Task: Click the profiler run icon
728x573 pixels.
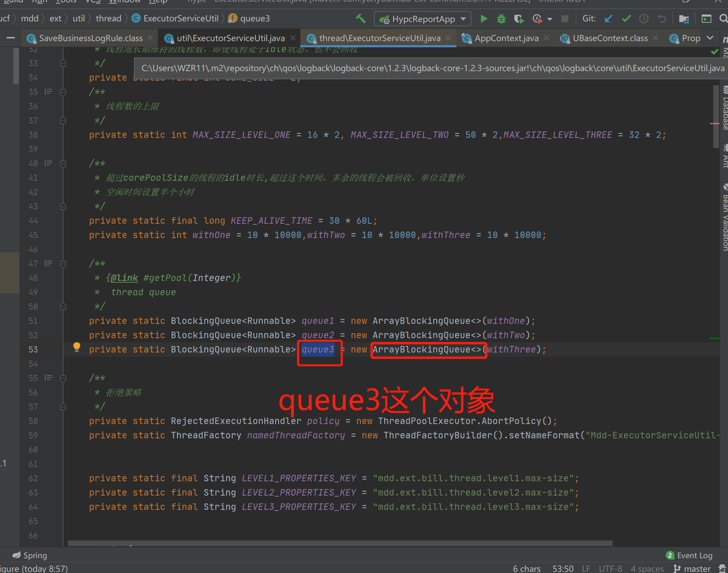Action: (x=537, y=19)
